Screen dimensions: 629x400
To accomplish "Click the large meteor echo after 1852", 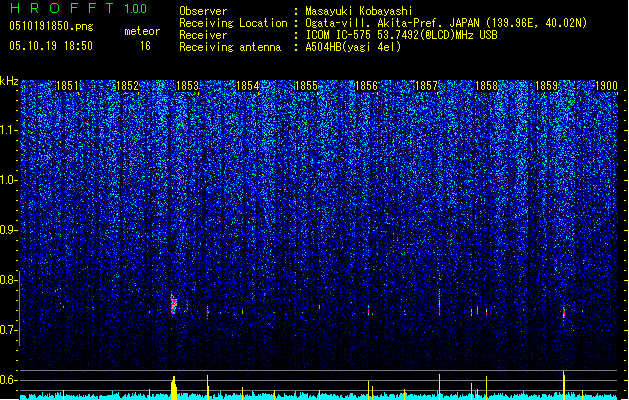I will (174, 304).
